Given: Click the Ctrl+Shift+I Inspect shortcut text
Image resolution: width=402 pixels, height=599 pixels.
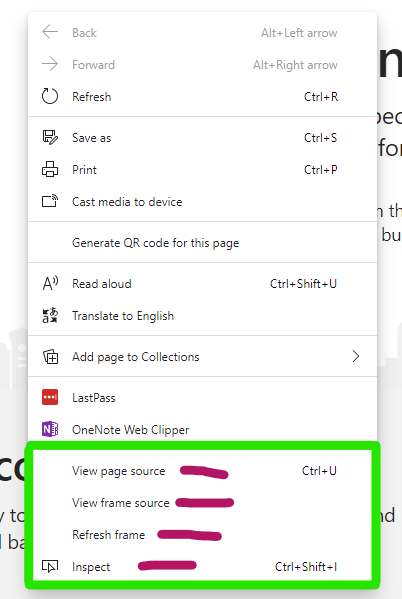Looking at the screenshot, I should click(x=306, y=567).
